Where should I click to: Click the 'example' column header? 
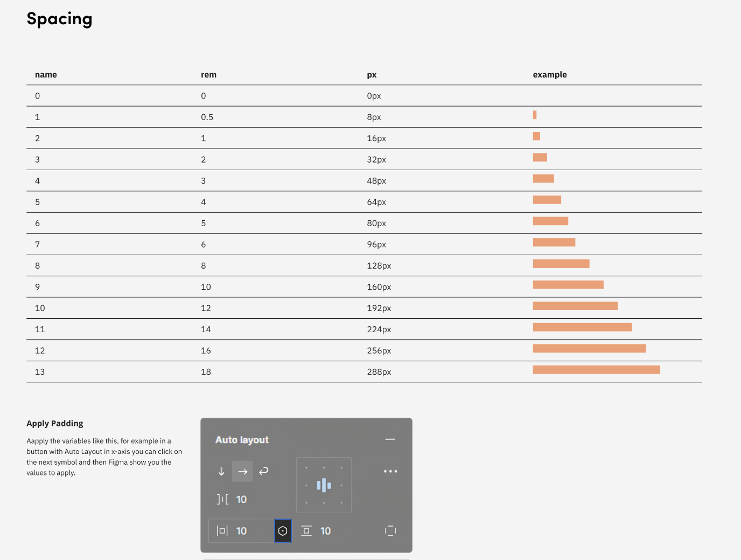click(550, 75)
